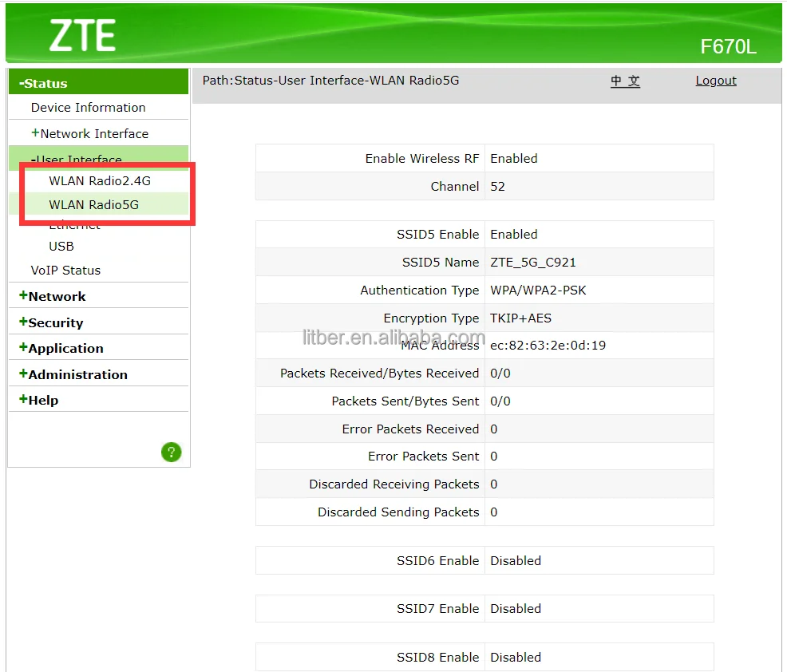
Task: Click the green help question mark icon
Action: [x=171, y=453]
